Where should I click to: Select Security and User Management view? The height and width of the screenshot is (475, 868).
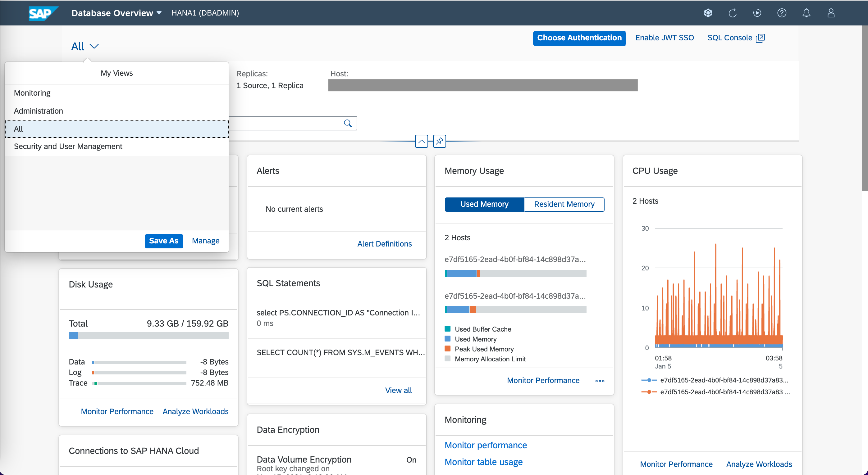point(68,147)
